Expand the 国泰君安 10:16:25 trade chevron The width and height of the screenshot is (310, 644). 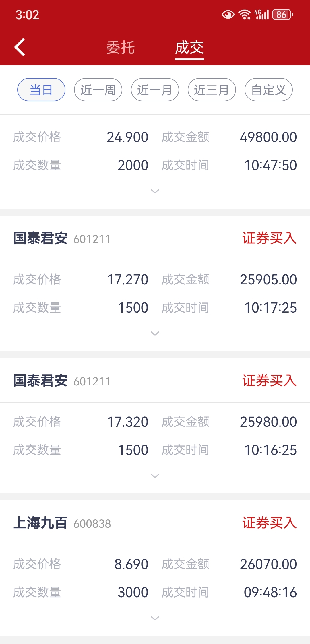point(155,476)
